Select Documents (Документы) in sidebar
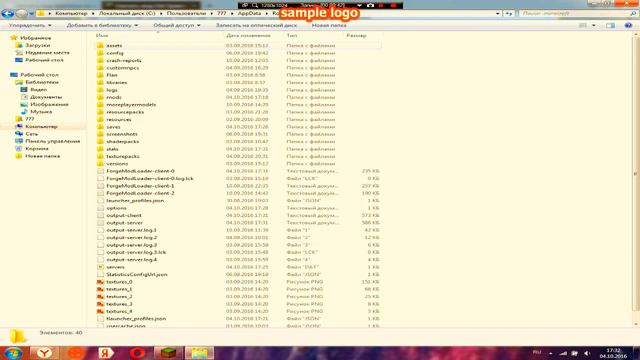Viewport: 640px width, 360px height. pos(46,97)
